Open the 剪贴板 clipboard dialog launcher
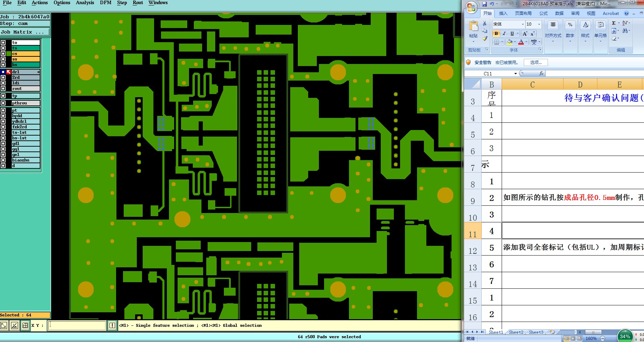This screenshot has width=644, height=342. pos(487,49)
